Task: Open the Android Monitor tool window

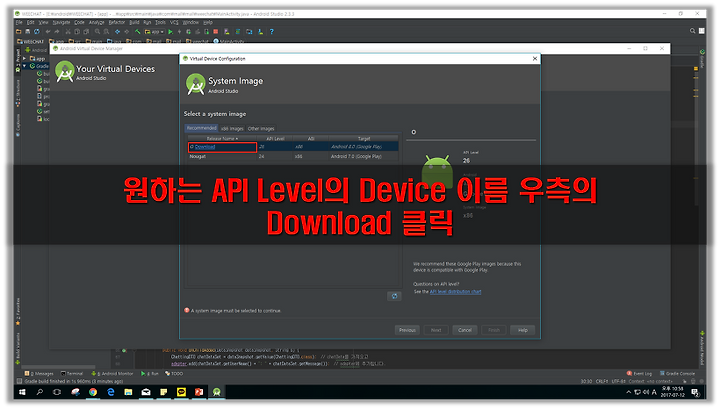Action: pos(112,374)
